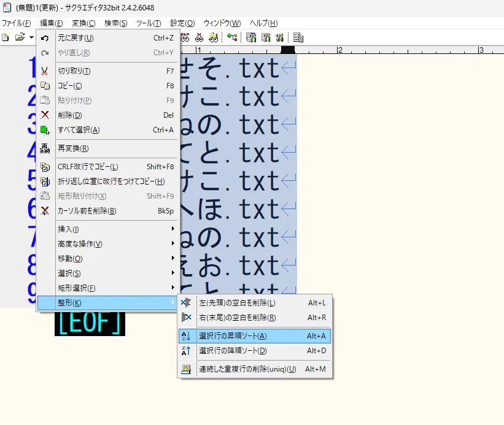
Task: Click the red X delete icon
Action: pyautogui.click(x=45, y=115)
